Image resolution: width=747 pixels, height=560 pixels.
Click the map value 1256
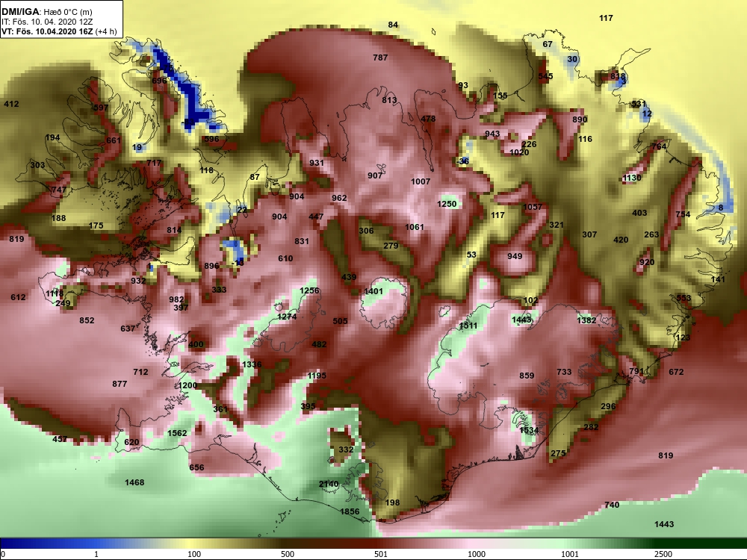310,290
